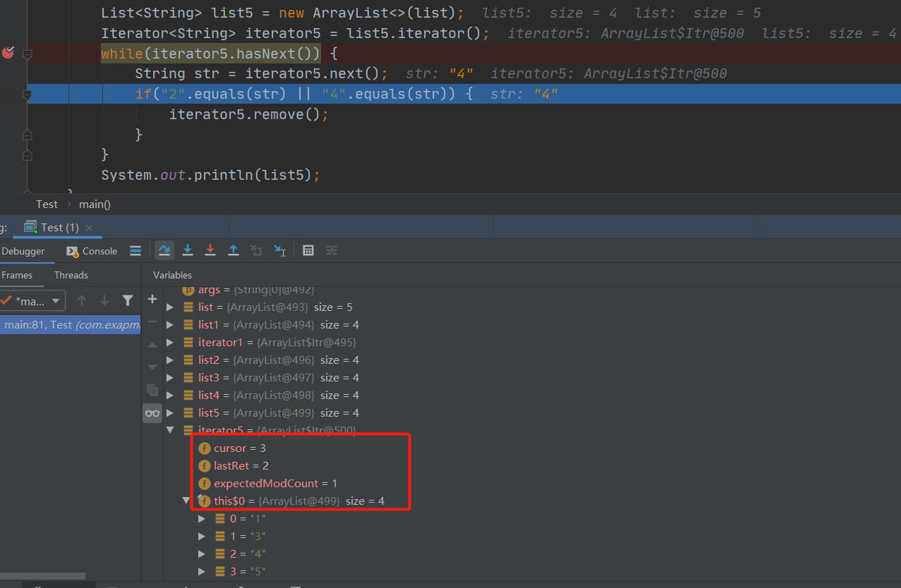The width and height of the screenshot is (901, 588).
Task: Click the fold marker beside the if line
Action: 28,94
